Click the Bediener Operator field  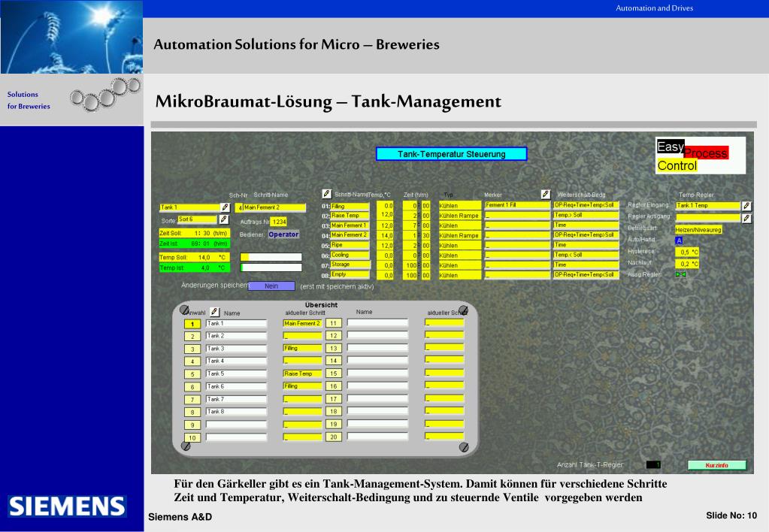pos(283,234)
